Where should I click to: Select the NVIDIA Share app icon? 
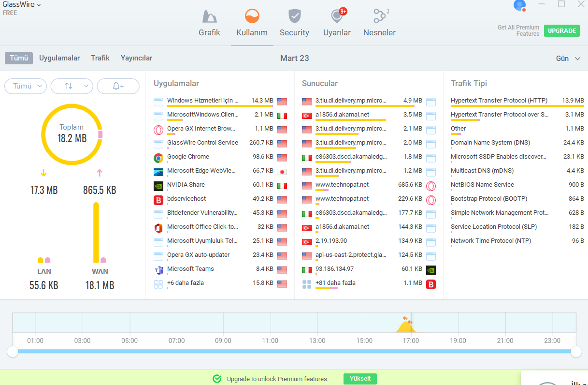(158, 186)
